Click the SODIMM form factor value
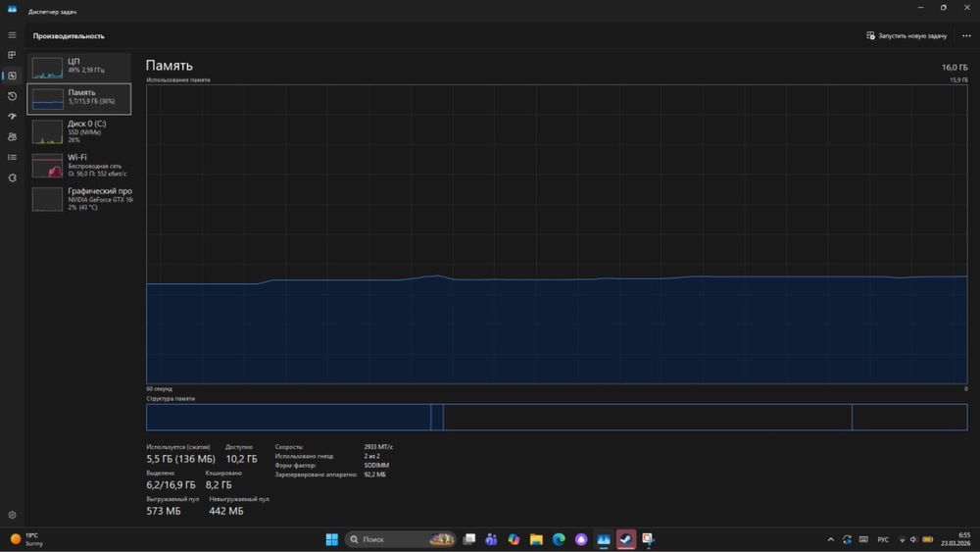 pos(376,465)
